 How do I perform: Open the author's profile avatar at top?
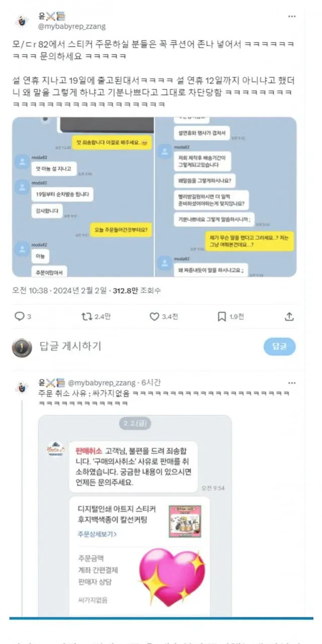click(22, 21)
